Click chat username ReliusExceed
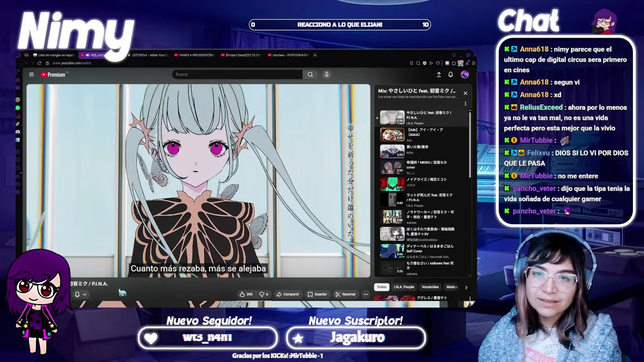Viewport: 644px width, 362px height. [541, 108]
